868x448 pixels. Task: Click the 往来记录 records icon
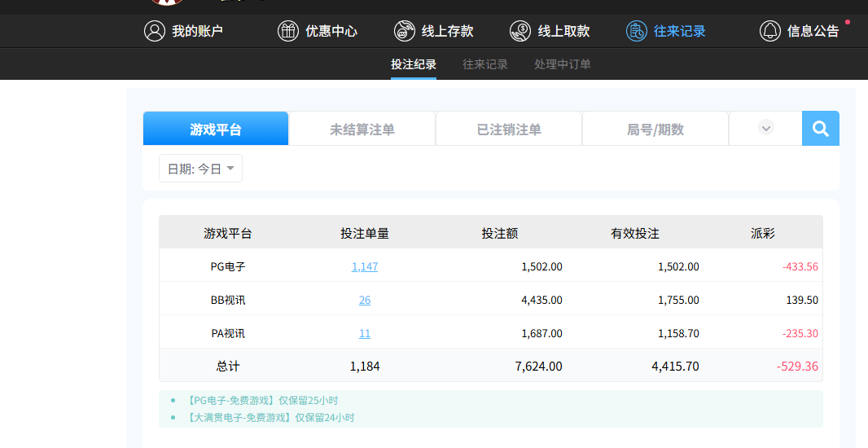pos(636,31)
